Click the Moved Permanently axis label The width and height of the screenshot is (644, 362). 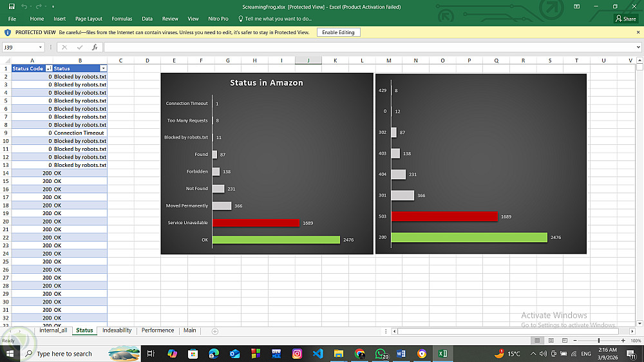[x=187, y=205]
